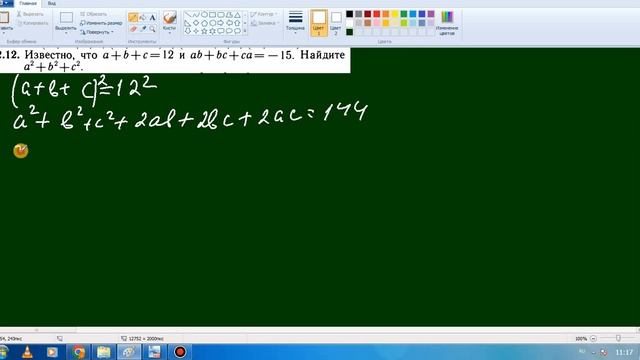Open Google Chrome from taskbar
Image resolution: width=640 pixels, height=360 pixels.
click(x=78, y=352)
